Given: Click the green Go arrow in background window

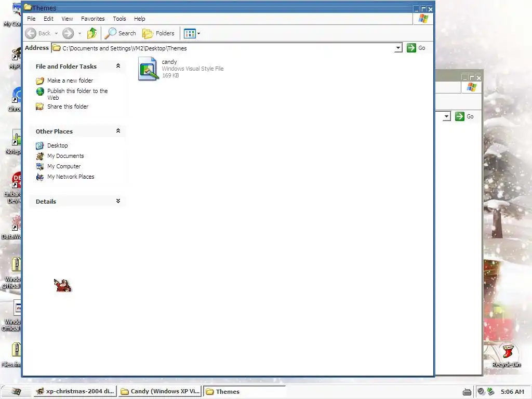Looking at the screenshot, I should click(x=460, y=116).
